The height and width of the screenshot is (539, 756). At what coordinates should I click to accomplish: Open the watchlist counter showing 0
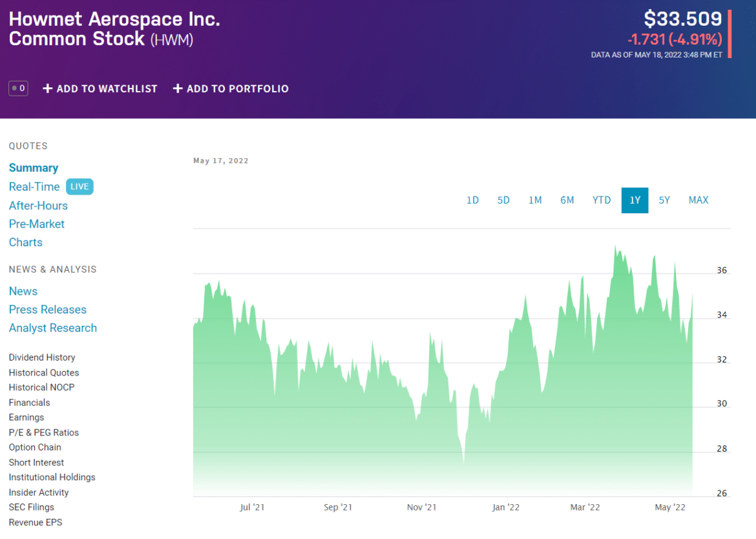[x=18, y=89]
